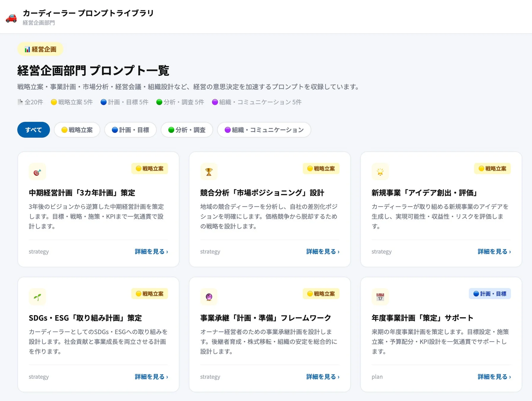Click the sprout icon on SDGs・ESG card

(37, 297)
